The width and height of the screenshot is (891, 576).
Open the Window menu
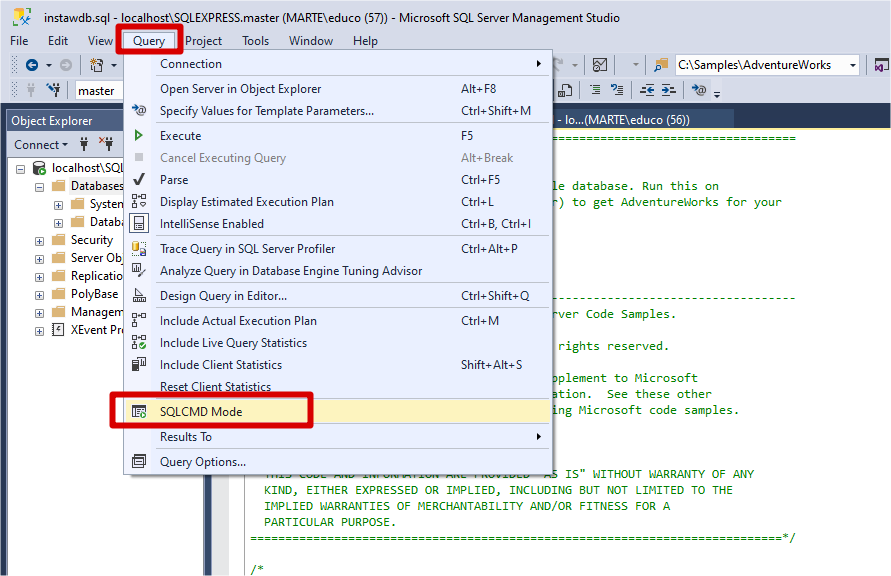pyautogui.click(x=311, y=41)
